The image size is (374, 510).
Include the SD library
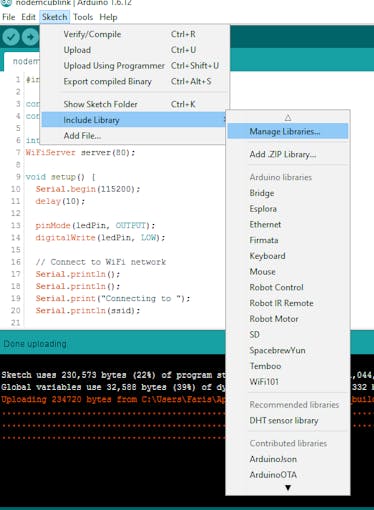[x=288, y=334]
